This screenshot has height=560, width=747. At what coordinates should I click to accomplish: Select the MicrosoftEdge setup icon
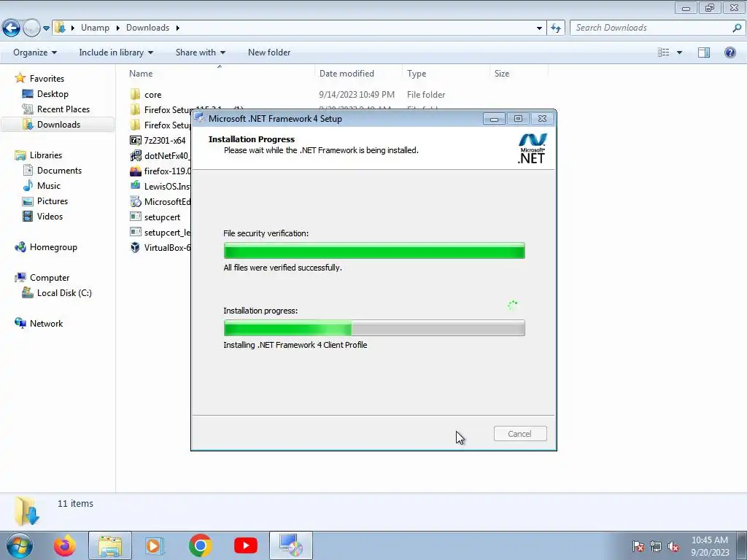tap(135, 201)
